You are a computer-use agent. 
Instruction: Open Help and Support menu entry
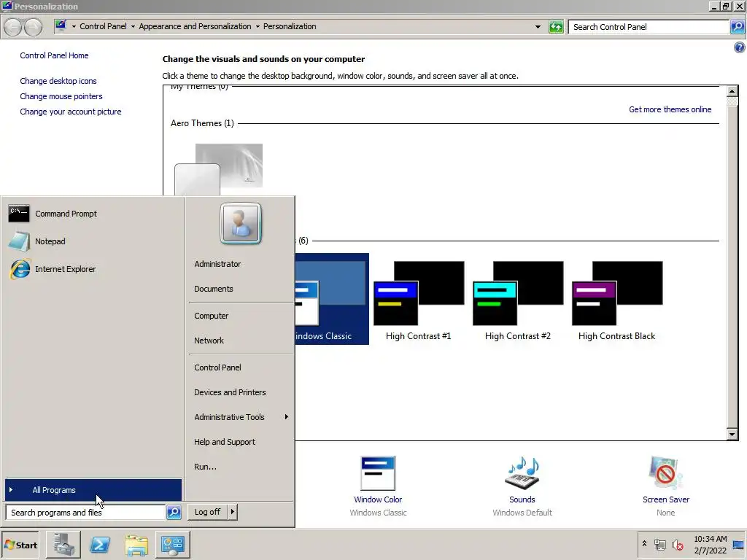tap(225, 442)
